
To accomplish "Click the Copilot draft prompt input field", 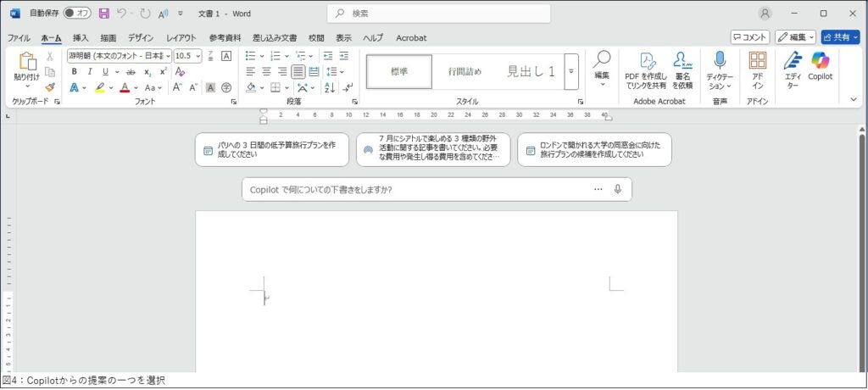I will (415, 189).
